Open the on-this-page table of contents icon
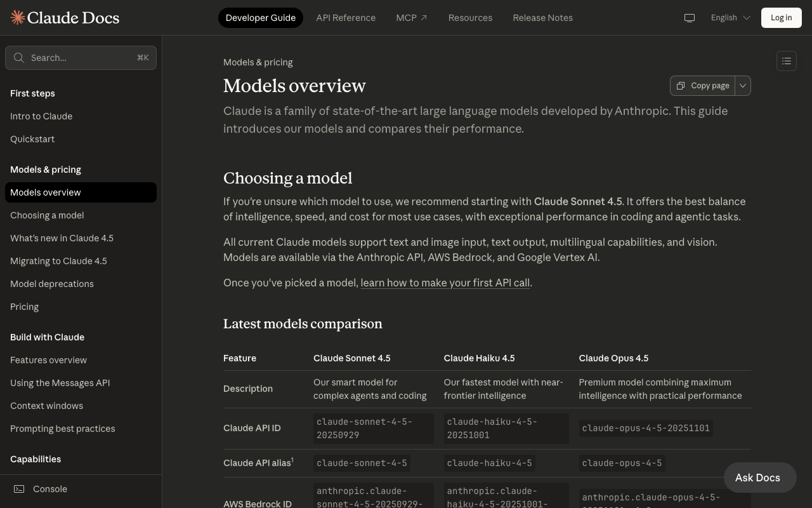Viewport: 812px width, 508px height. coord(787,61)
